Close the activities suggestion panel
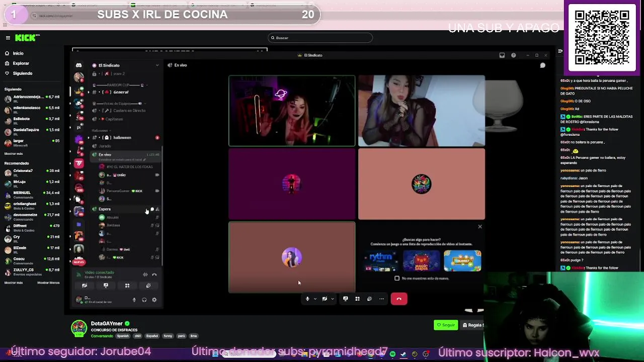This screenshot has width=644, height=362. coord(479,227)
